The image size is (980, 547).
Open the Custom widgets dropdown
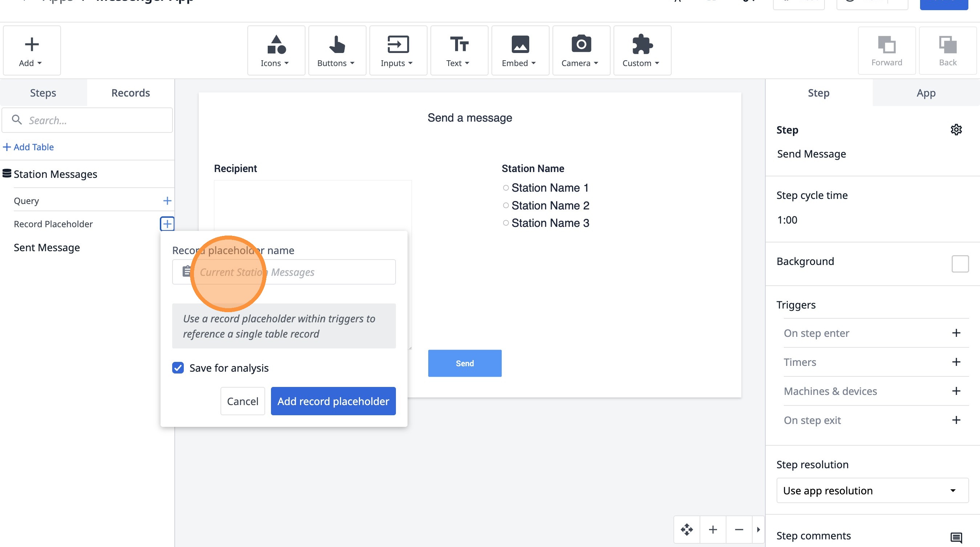pos(642,50)
